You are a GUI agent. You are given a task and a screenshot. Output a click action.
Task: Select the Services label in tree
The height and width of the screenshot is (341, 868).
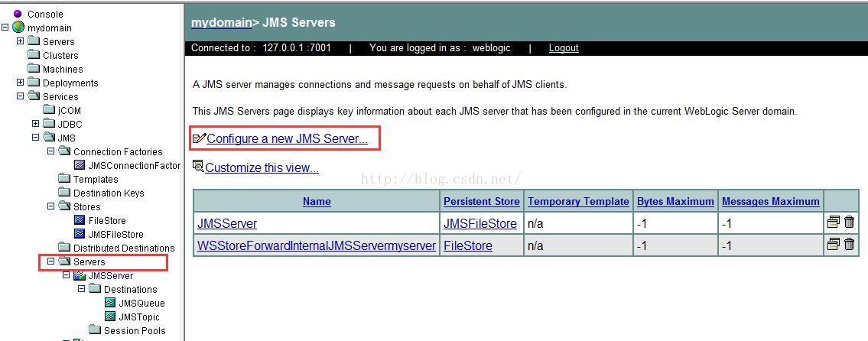pos(60,96)
